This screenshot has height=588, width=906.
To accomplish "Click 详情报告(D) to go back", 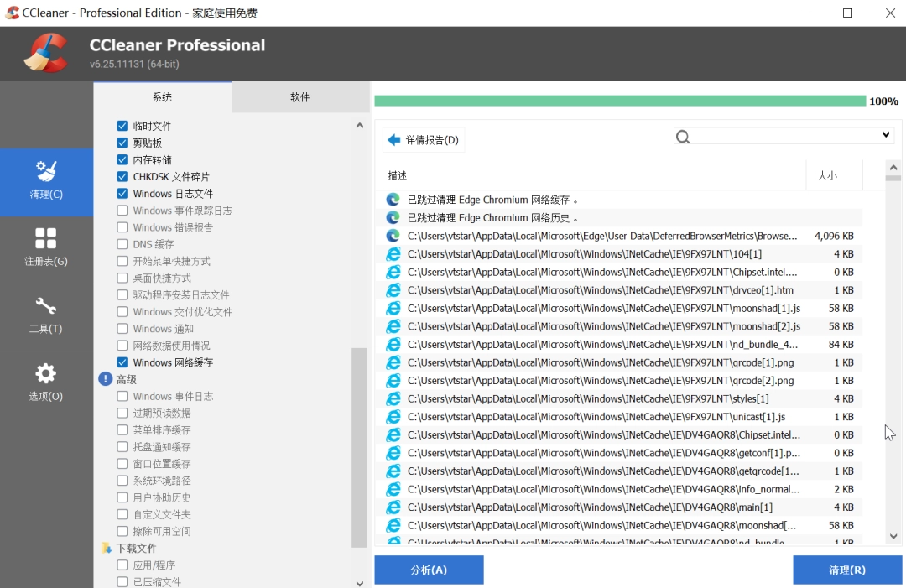I will pos(423,140).
